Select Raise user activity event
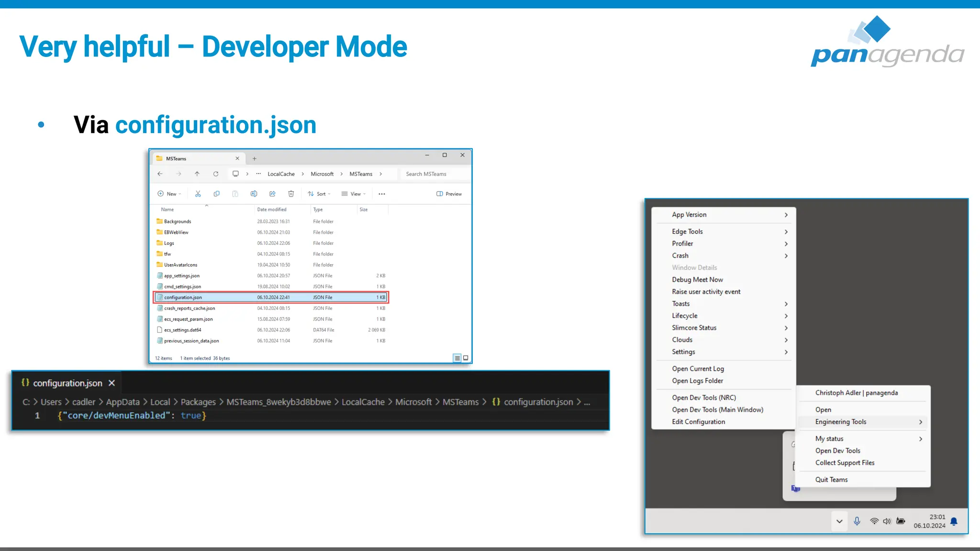 724,292
